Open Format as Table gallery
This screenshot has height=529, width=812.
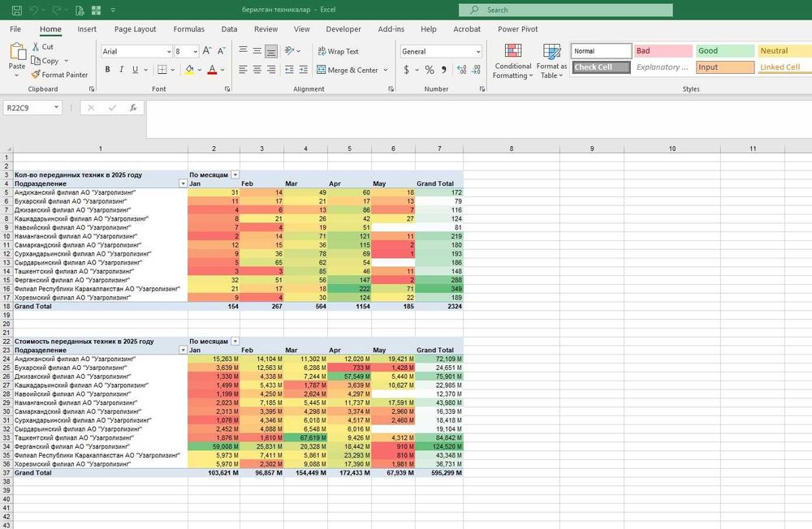pos(551,61)
